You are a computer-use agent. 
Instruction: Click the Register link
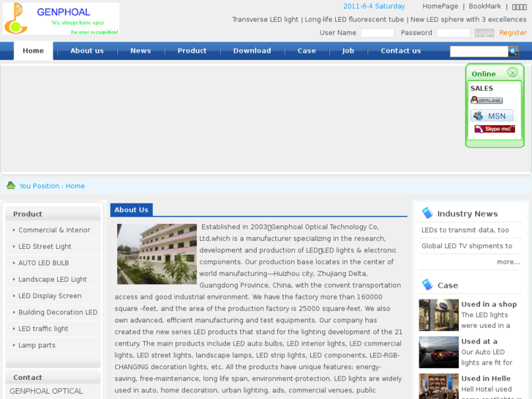pyautogui.click(x=513, y=33)
